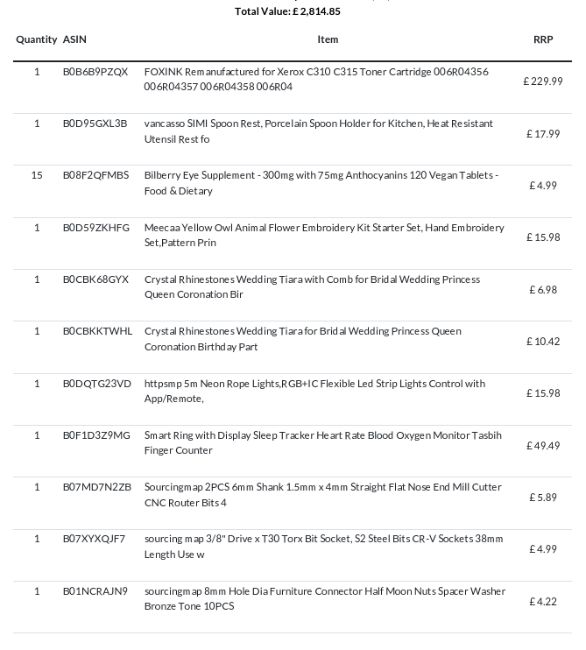Click the £ 6.98 RRP value
Image resolution: width=586 pixels, height=650 pixels.
543,290
